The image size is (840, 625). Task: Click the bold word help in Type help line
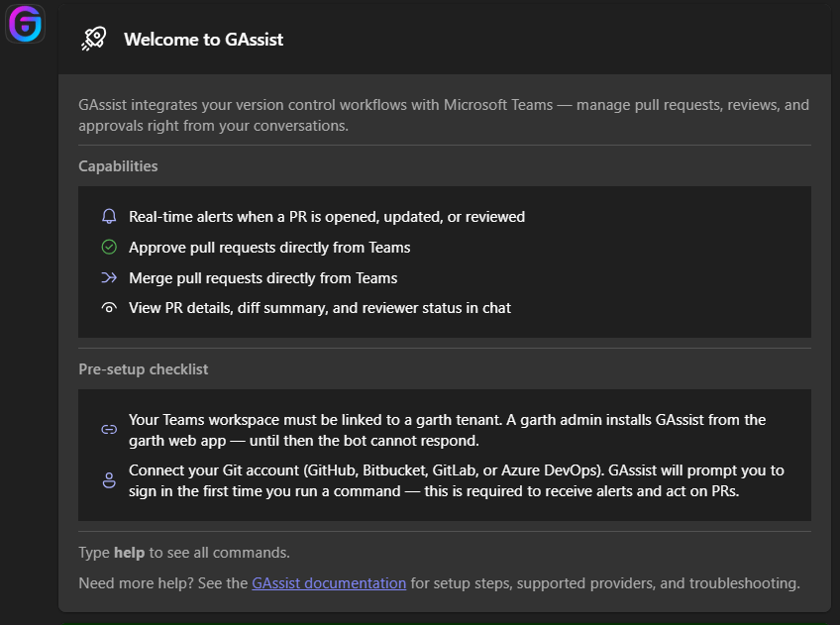(x=129, y=553)
